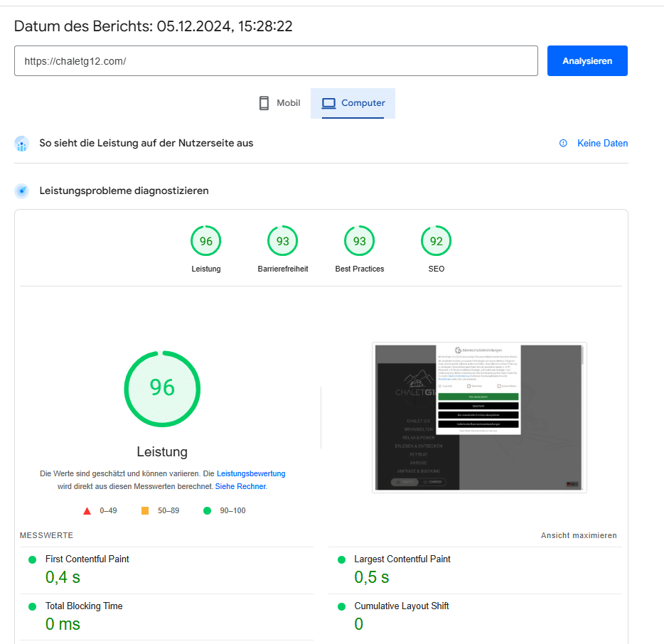Click the green dot beside Cumulative Layout Shift
This screenshot has height=644, width=664.
pos(342,607)
